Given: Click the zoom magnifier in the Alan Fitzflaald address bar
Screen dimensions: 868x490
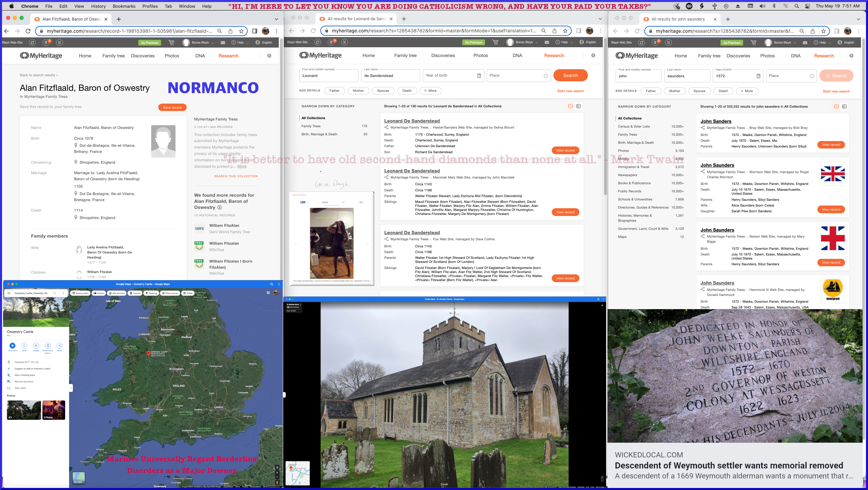Looking at the screenshot, I should point(220,31).
